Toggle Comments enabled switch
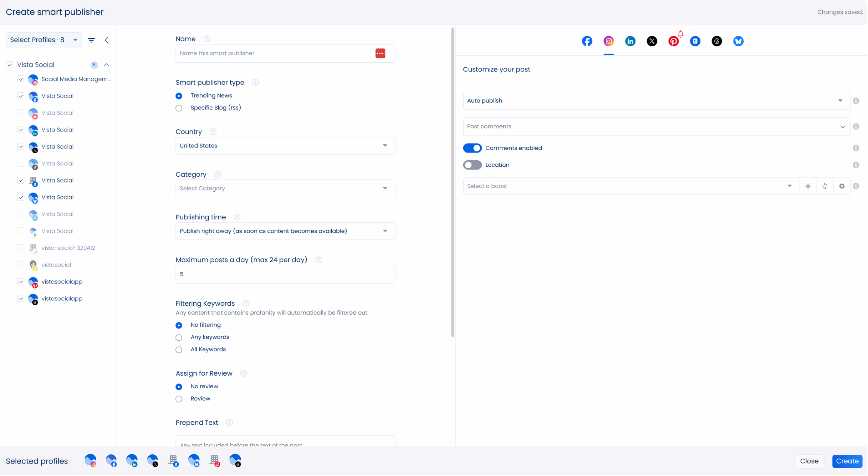868x476 pixels. pyautogui.click(x=472, y=148)
